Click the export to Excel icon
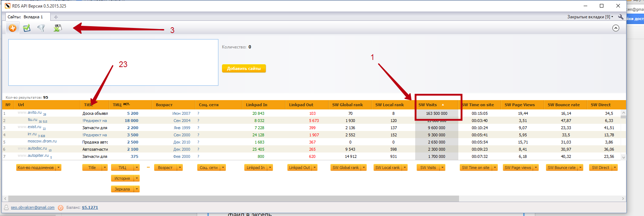Viewport: 644px width, 216px height. pos(57,28)
